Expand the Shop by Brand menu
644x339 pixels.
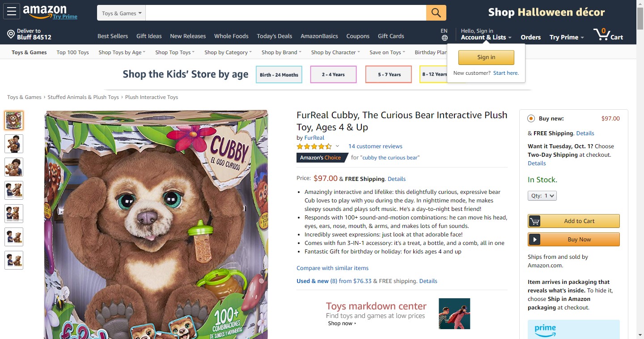tap(281, 52)
